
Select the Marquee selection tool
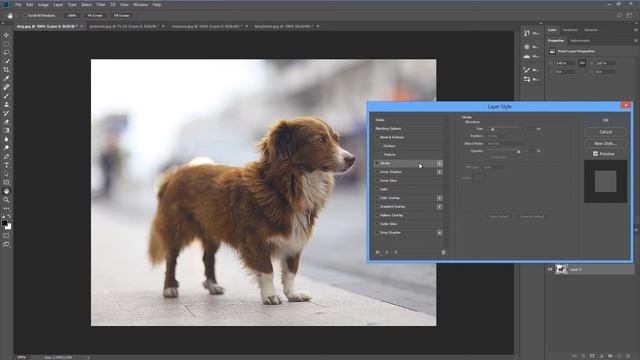point(6,44)
